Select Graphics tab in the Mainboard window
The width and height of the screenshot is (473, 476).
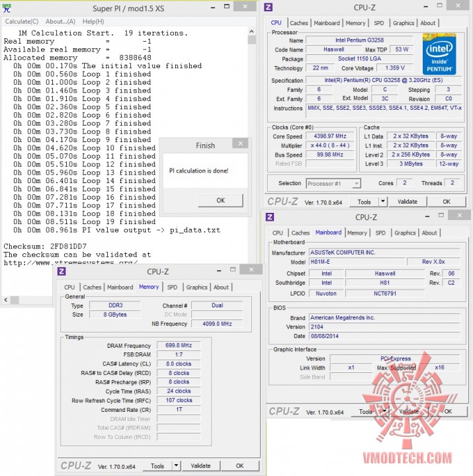tap(405, 233)
